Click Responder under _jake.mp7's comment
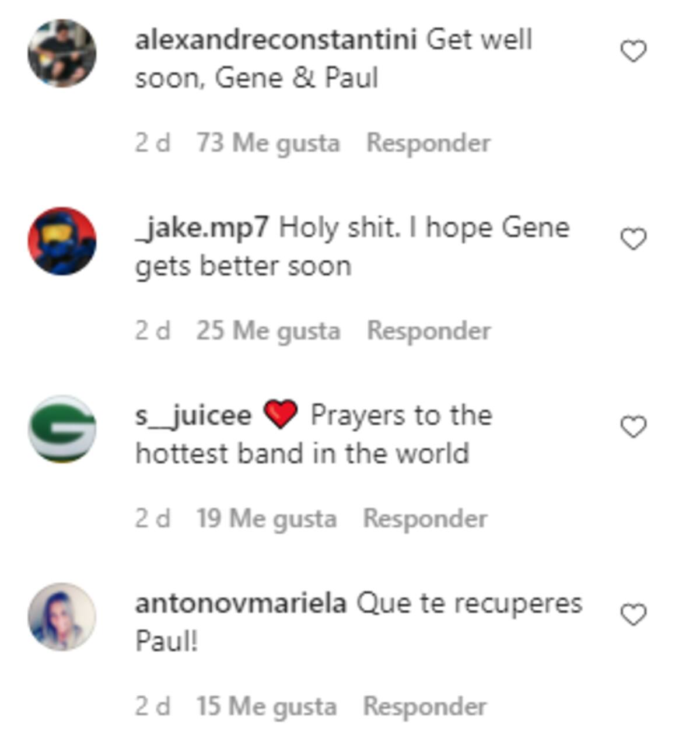The height and width of the screenshot is (745, 700). (429, 331)
